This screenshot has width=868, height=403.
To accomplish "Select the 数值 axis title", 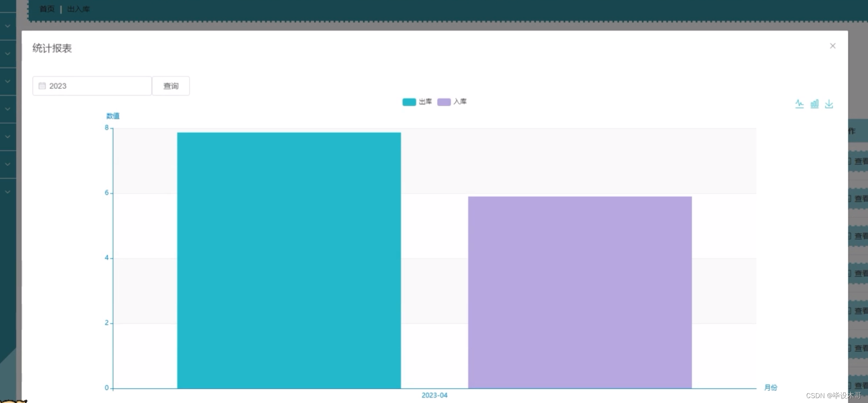I will tap(113, 116).
